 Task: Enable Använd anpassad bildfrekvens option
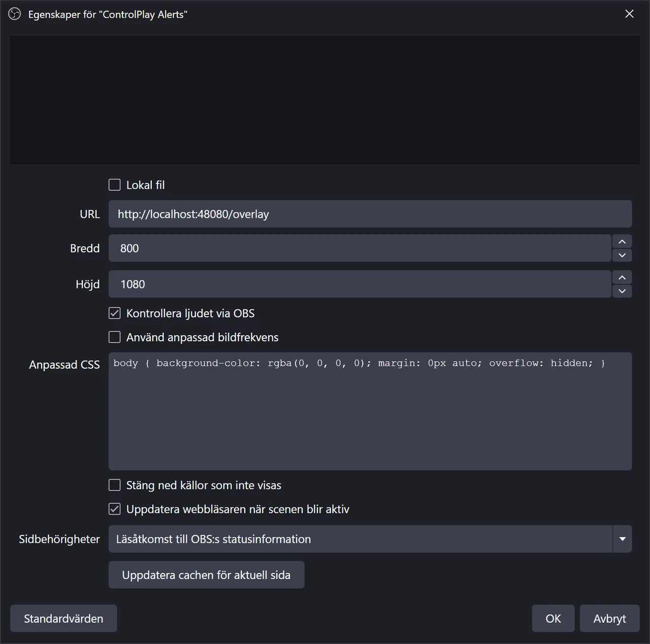click(115, 337)
